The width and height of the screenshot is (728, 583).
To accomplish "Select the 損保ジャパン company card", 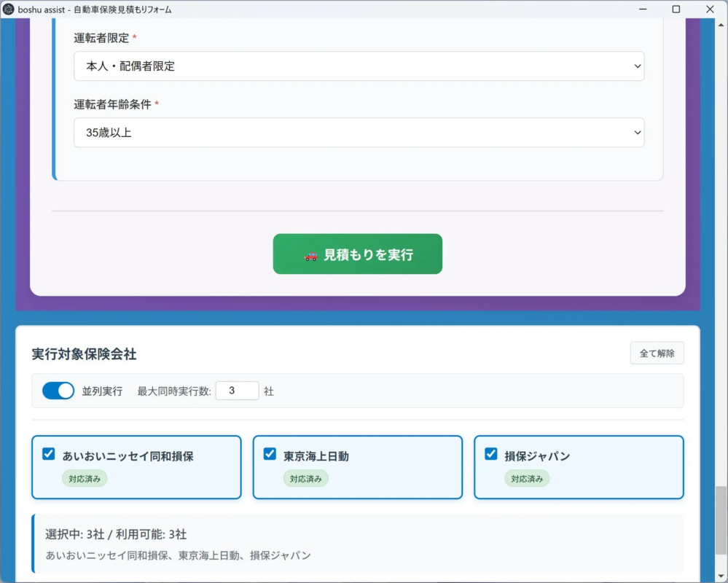I will pyautogui.click(x=579, y=466).
